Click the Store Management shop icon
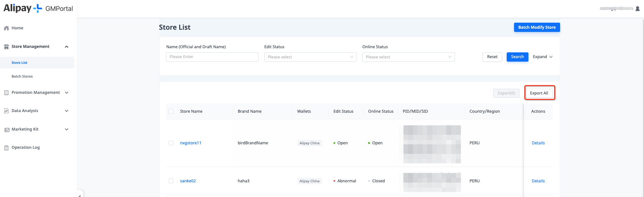 [x=6, y=47]
